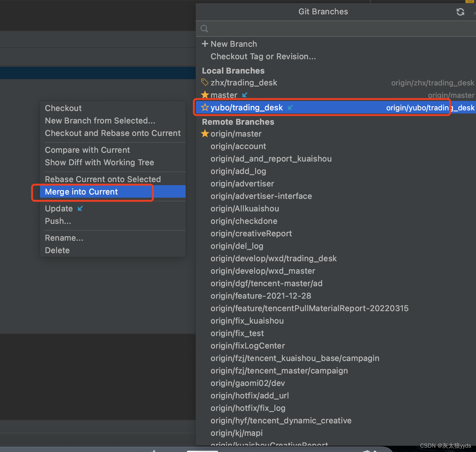Select origin/fixLogCenter branch
The width and height of the screenshot is (476, 452).
(248, 346)
